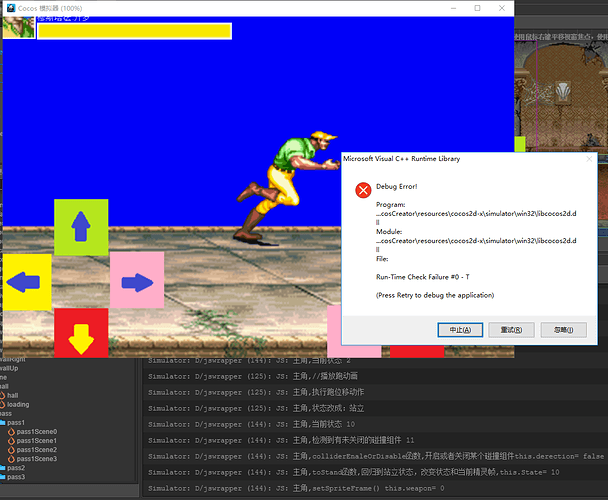Click the green node in scene editor
This screenshot has height=500, width=608.
coord(520,144)
